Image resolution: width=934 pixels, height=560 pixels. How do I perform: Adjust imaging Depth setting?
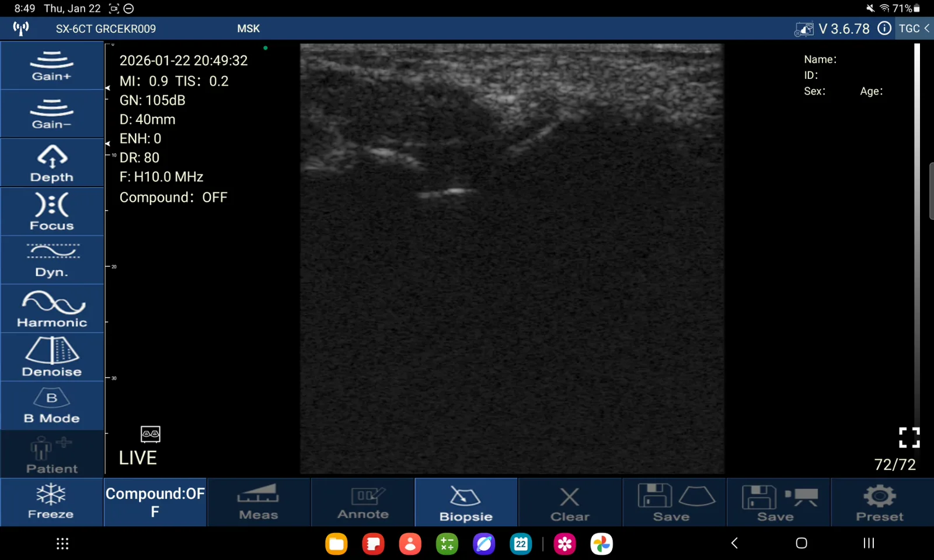point(52,163)
